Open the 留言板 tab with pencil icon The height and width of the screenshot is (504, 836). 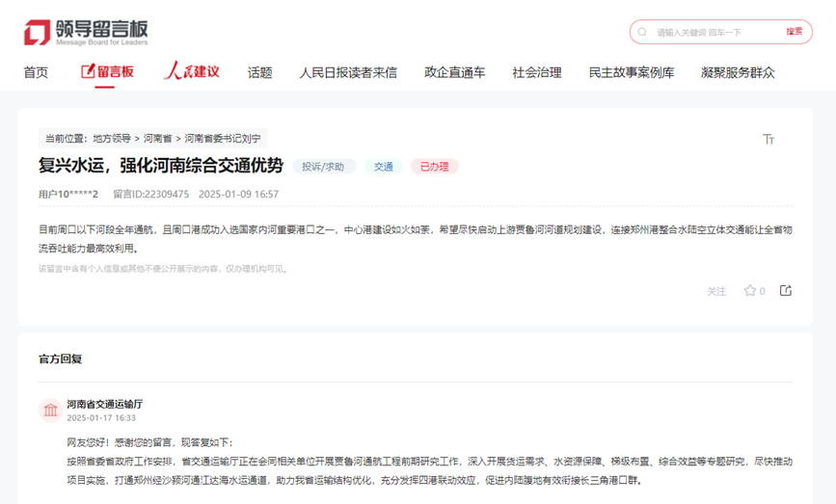point(107,72)
